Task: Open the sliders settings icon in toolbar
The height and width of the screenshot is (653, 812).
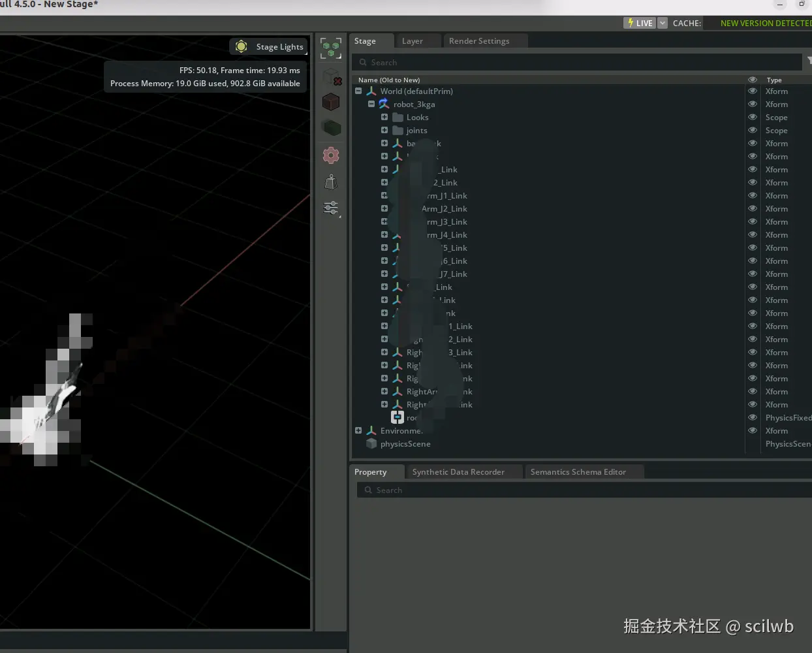Action: pos(331,208)
